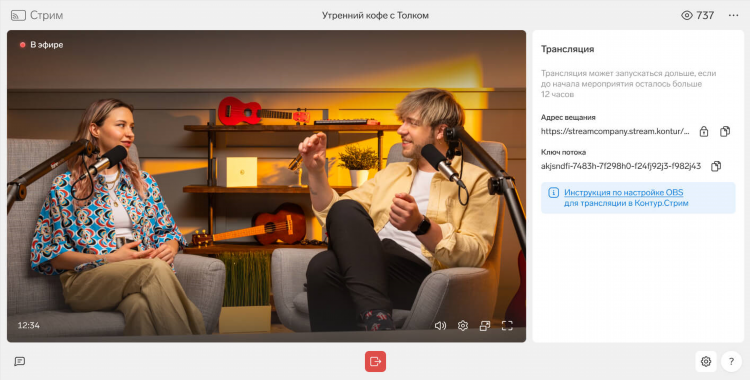Copy the broadcast address (Адрес вещания)
This screenshot has height=380, width=750.
pyautogui.click(x=725, y=131)
